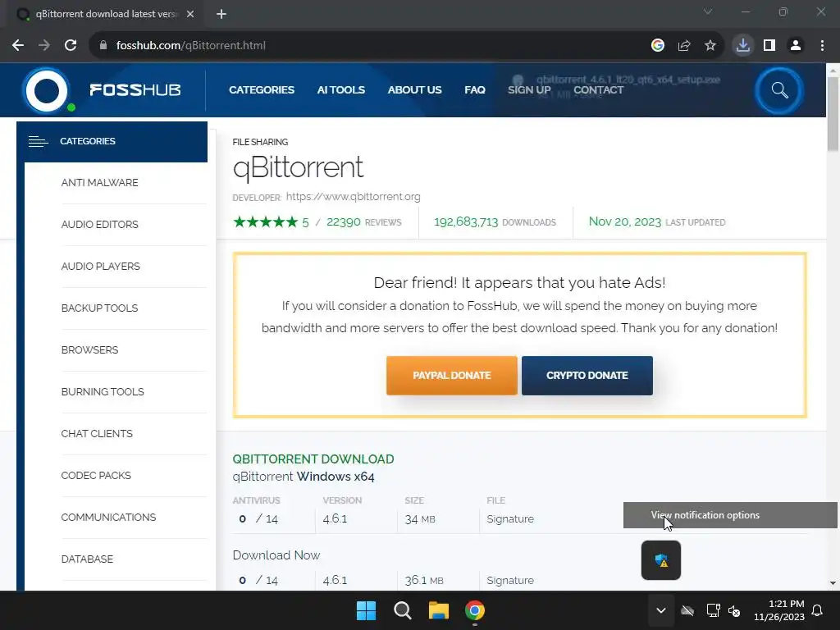Screen dimensions: 840x630
Task: Click the Signature link for 36.1 MB file
Action: pyautogui.click(x=510, y=580)
